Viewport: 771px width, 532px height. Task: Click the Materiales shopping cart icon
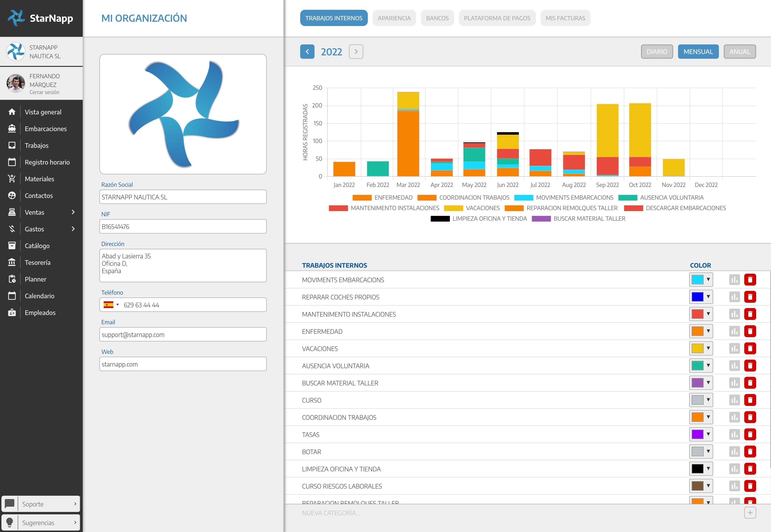coord(12,179)
